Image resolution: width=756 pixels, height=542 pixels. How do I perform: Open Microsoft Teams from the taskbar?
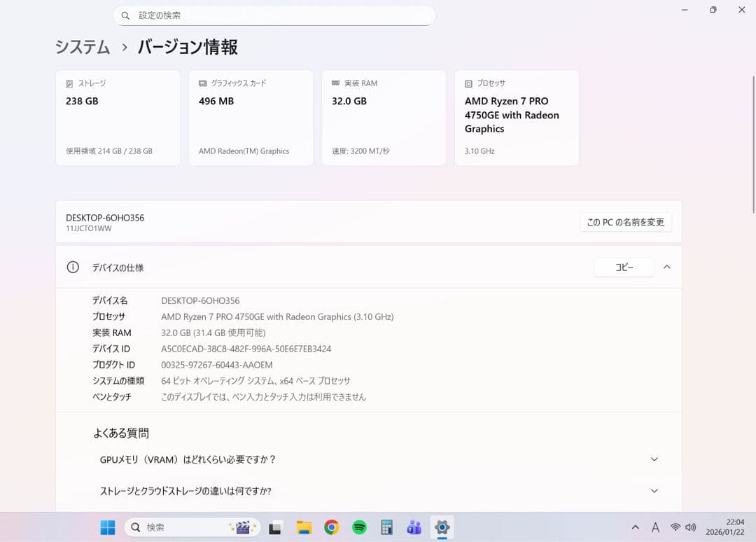pos(414,527)
